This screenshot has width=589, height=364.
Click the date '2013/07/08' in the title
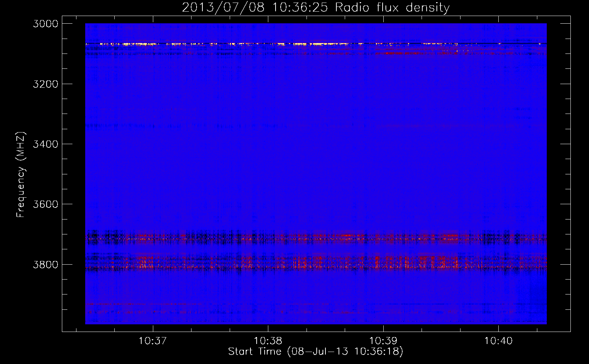coord(223,7)
